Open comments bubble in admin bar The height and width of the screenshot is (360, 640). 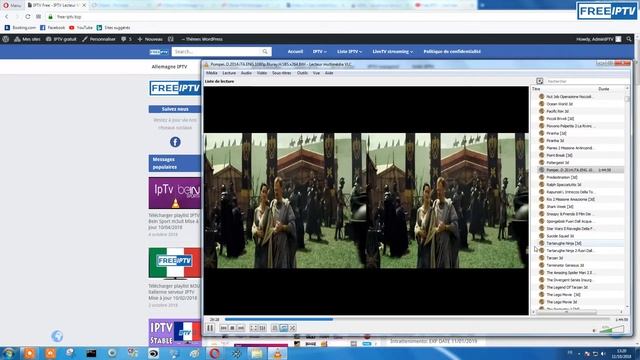126,39
